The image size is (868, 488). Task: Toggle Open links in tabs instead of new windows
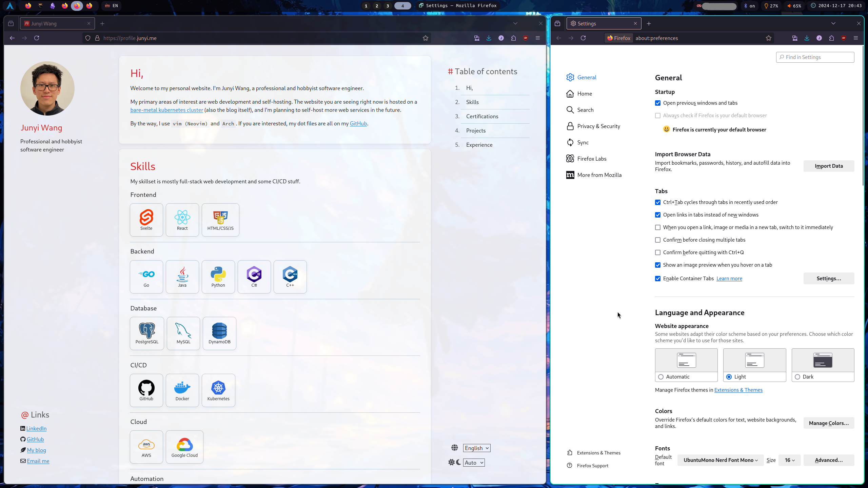(658, 215)
